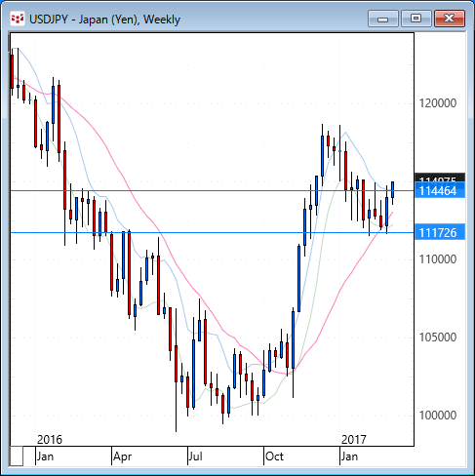Click the 110000 price axis label
The image size is (475, 476).
click(x=438, y=259)
